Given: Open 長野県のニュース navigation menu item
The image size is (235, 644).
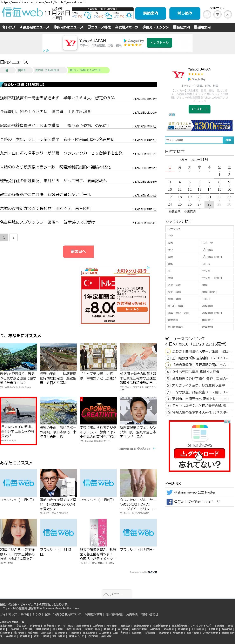Looking at the screenshot, I should tap(34, 27).
